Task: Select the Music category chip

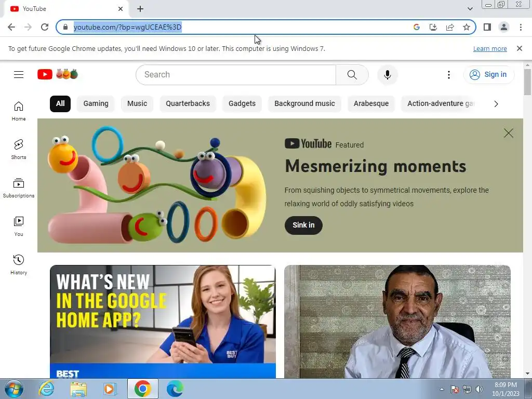Action: pyautogui.click(x=137, y=103)
